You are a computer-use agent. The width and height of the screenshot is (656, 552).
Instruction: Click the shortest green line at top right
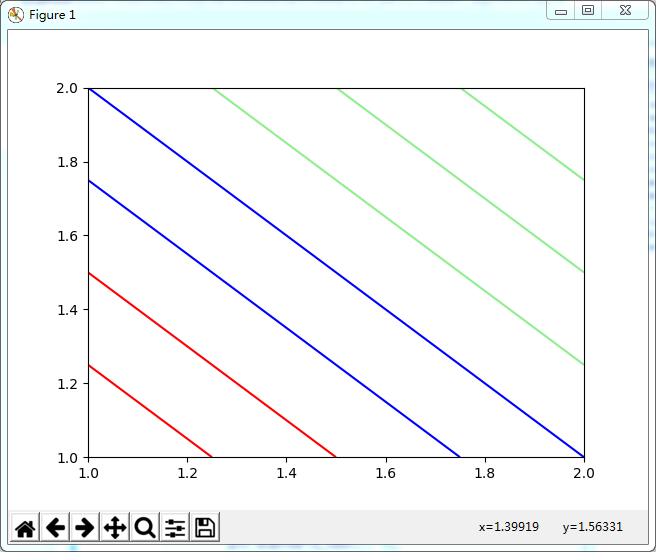click(523, 134)
